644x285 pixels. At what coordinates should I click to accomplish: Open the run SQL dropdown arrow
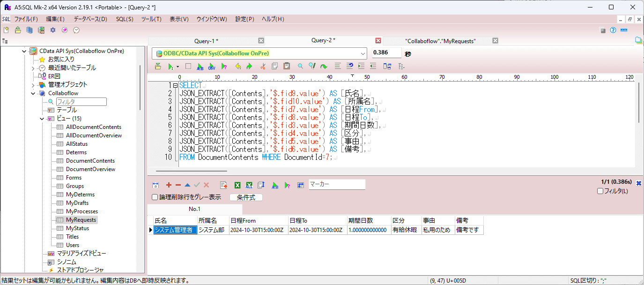(178, 67)
